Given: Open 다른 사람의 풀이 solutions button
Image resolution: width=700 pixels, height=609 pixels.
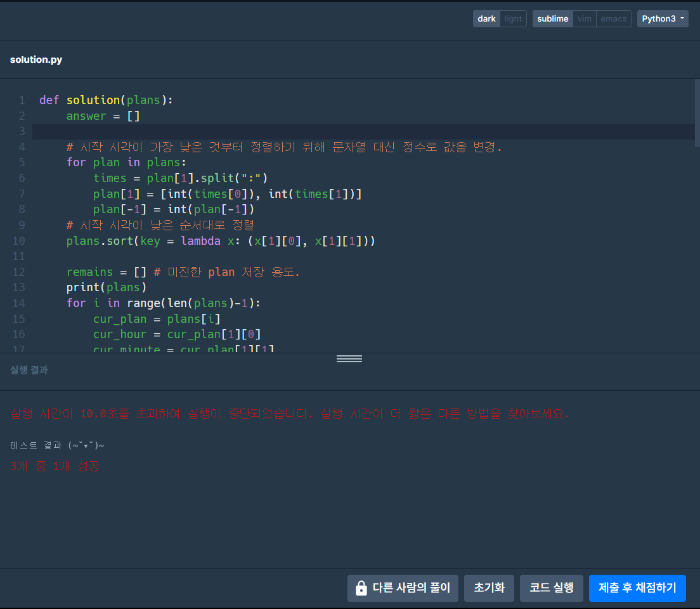Looking at the screenshot, I should point(403,588).
